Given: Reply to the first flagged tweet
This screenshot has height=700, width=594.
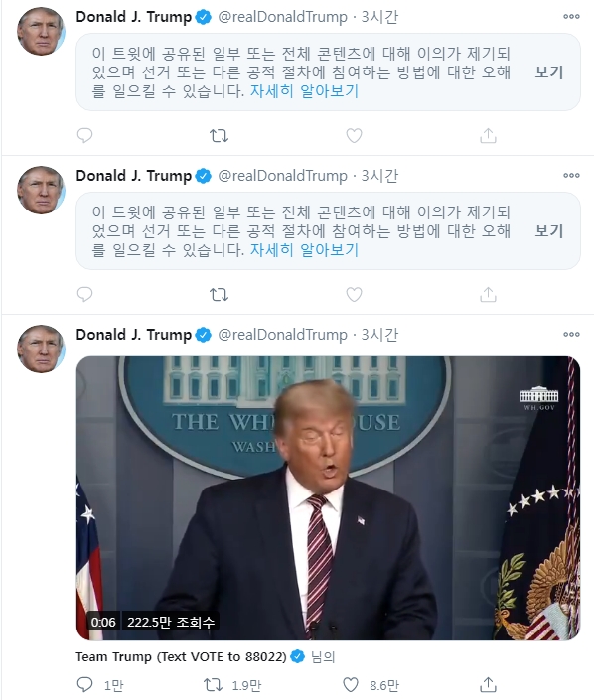Looking at the screenshot, I should [84, 135].
